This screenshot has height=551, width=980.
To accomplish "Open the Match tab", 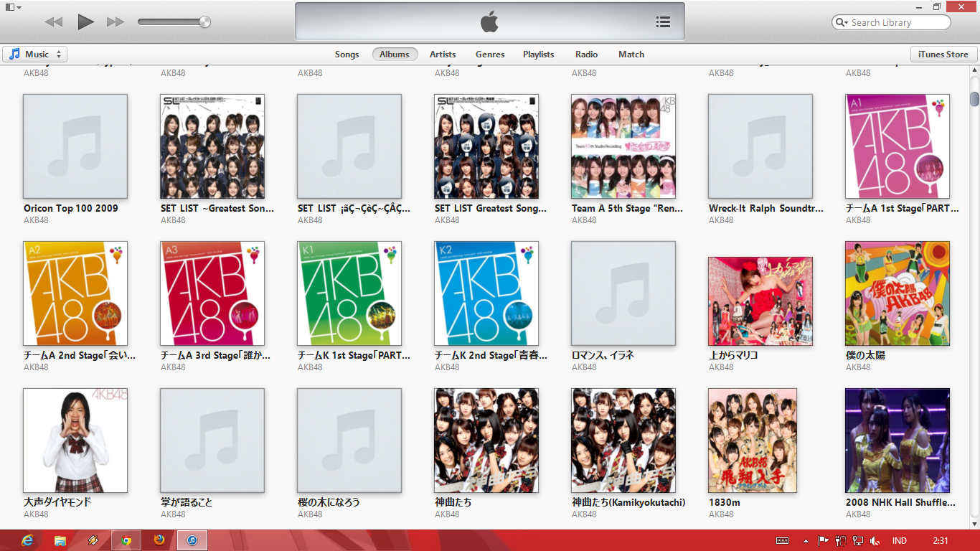I will pos(631,54).
